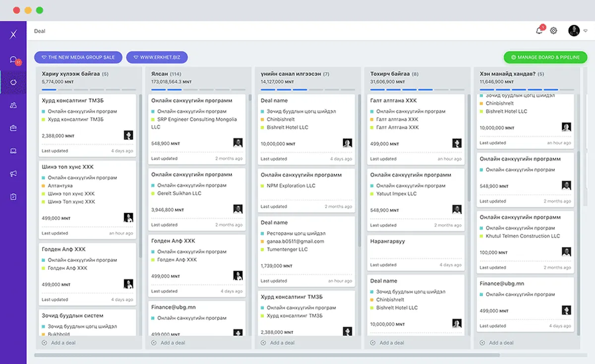Click the 3,946,800 MNT amount
This screenshot has height=364, width=595.
pyautogui.click(x=168, y=210)
